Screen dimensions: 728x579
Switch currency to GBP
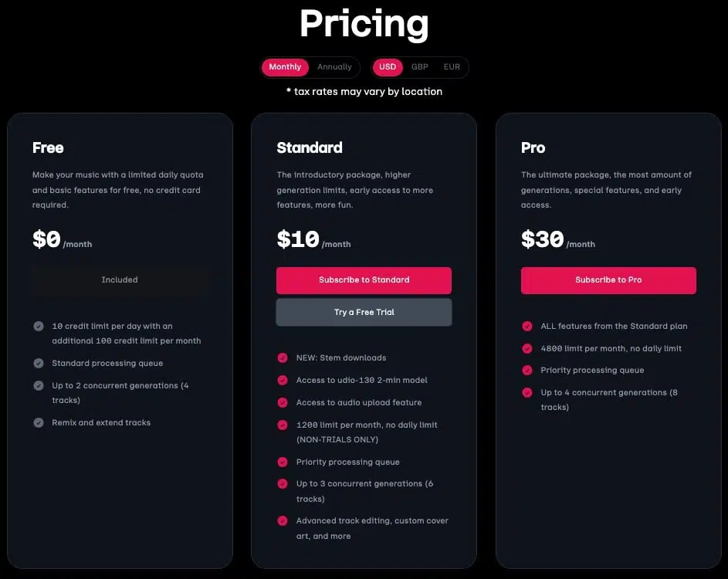tap(419, 67)
